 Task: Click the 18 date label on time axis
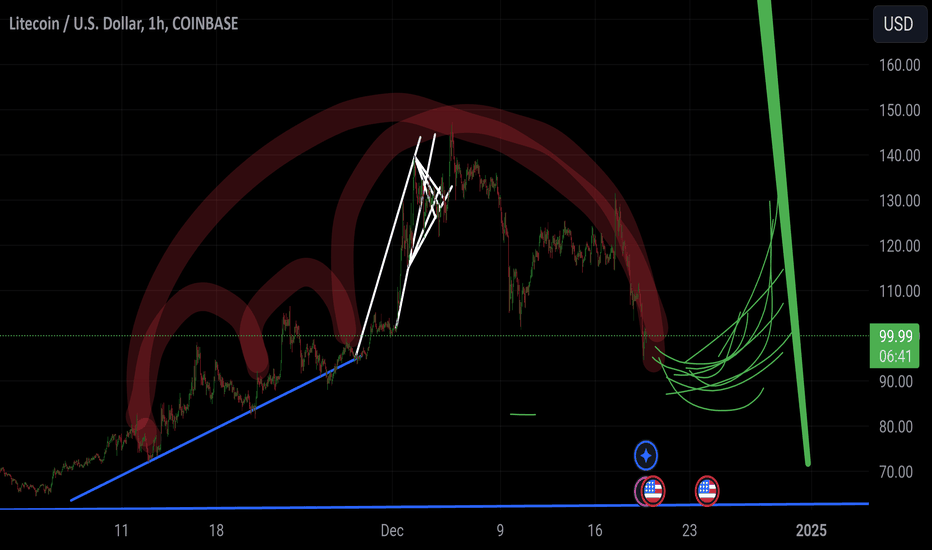tap(216, 530)
